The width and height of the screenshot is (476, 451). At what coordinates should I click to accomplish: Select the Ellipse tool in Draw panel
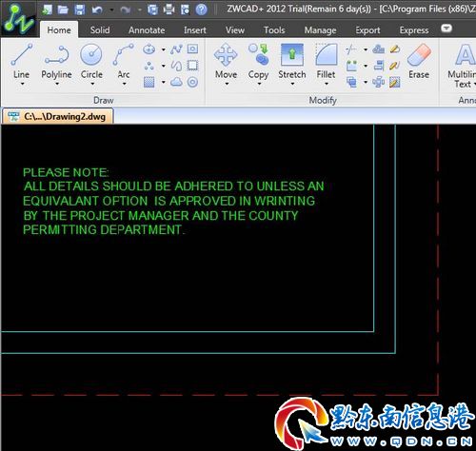[149, 49]
